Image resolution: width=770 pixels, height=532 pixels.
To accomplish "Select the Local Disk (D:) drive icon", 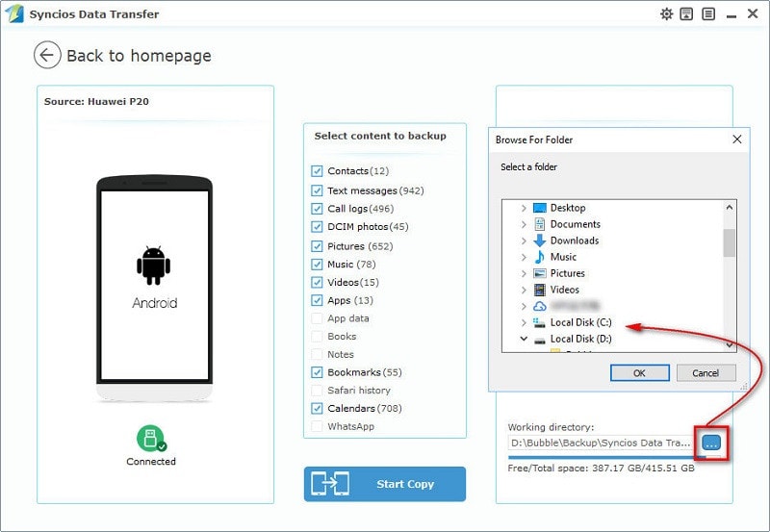I will [x=540, y=340].
